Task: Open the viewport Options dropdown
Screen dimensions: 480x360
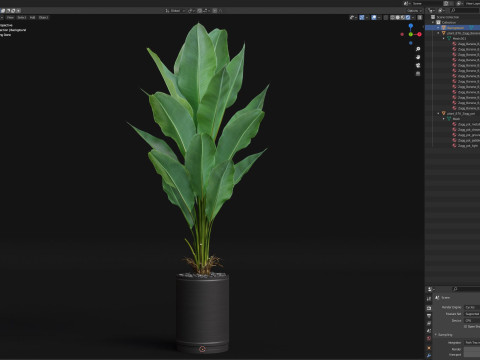Action: [414, 10]
